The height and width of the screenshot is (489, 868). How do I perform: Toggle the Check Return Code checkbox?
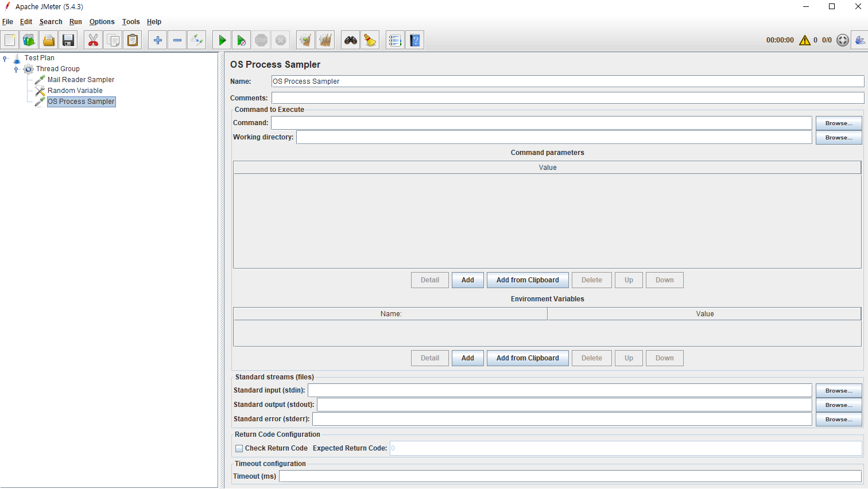tap(239, 449)
